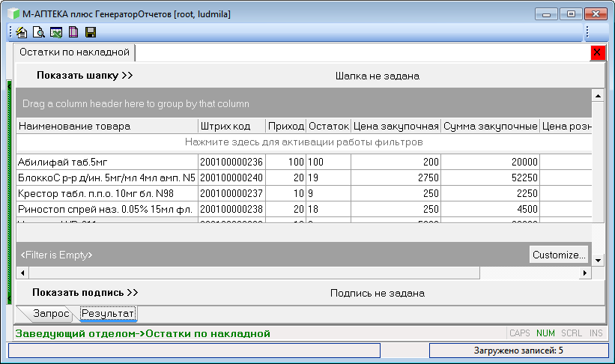Open the Остатки по накладной tab
Image resolution: width=615 pixels, height=364 pixels.
coord(74,52)
